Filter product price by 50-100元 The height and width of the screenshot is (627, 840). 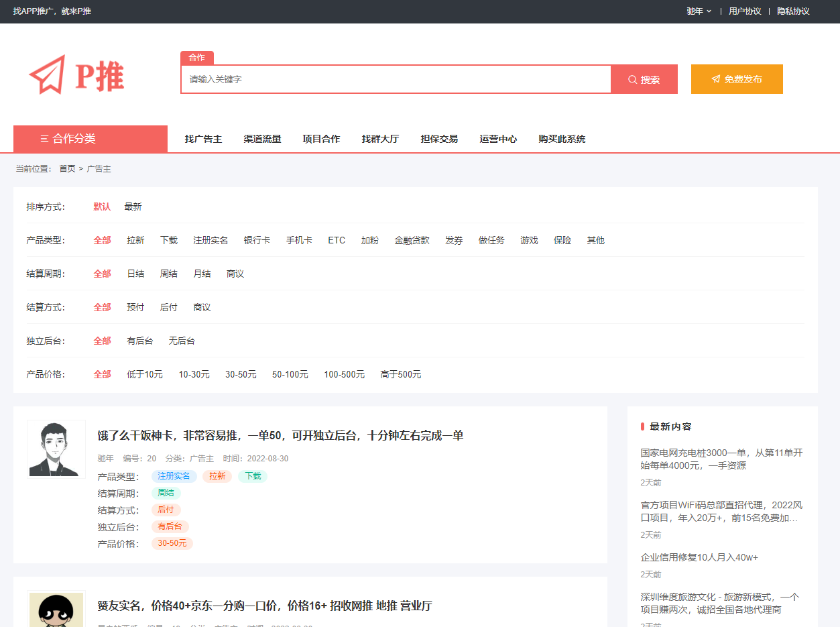tap(290, 374)
